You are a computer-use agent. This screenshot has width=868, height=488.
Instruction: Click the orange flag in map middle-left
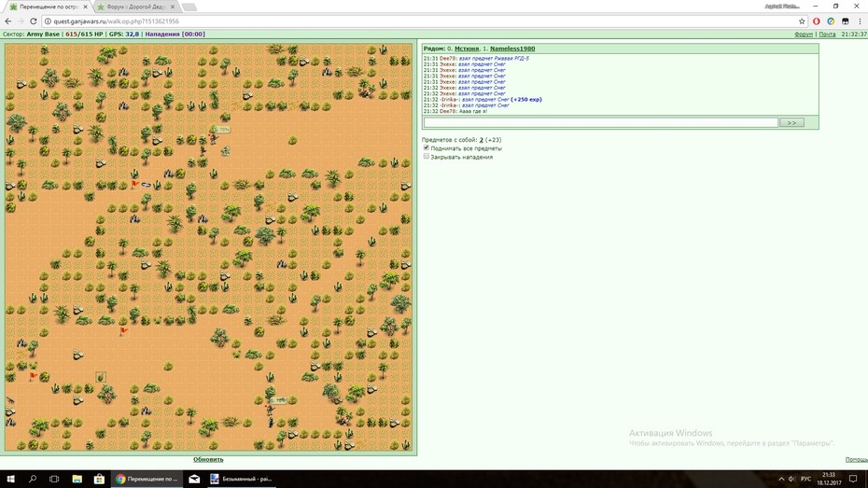coord(123,331)
